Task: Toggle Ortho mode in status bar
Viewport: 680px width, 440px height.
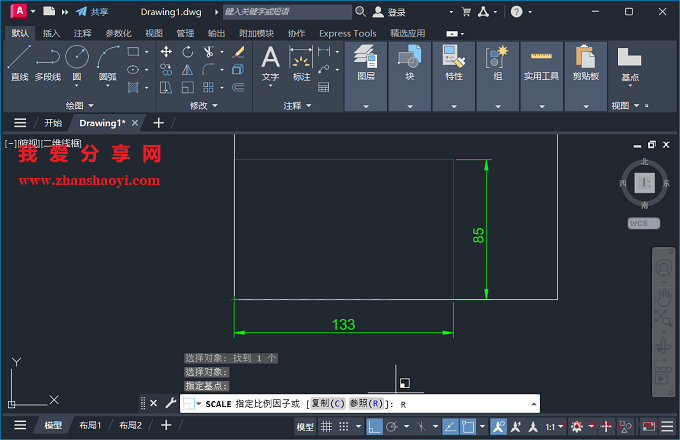Action: coord(374,427)
